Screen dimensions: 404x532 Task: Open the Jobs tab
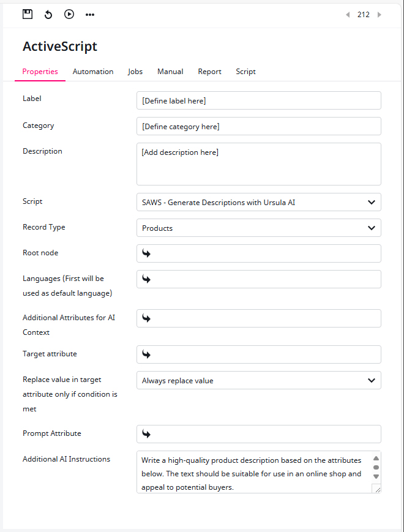click(135, 72)
